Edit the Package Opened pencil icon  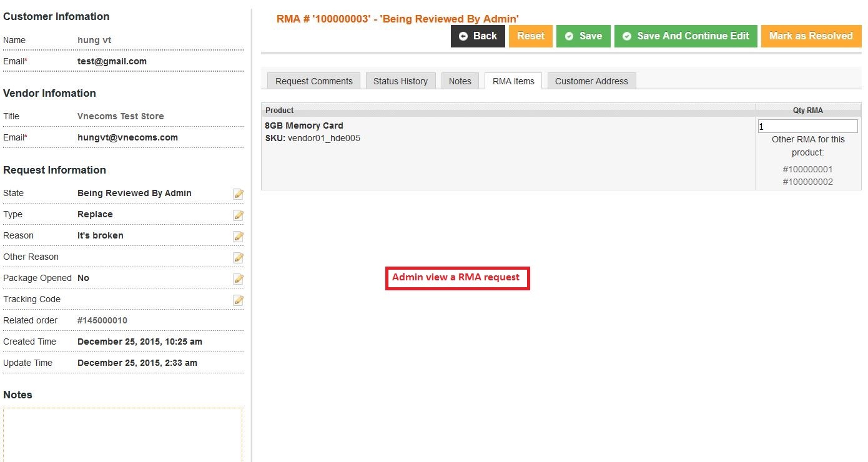pyautogui.click(x=238, y=279)
